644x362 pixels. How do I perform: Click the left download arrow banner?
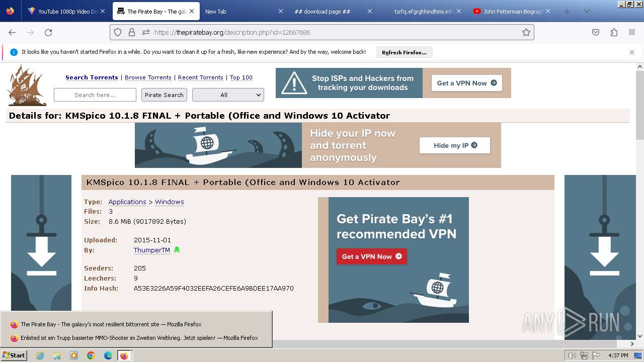[x=41, y=243]
